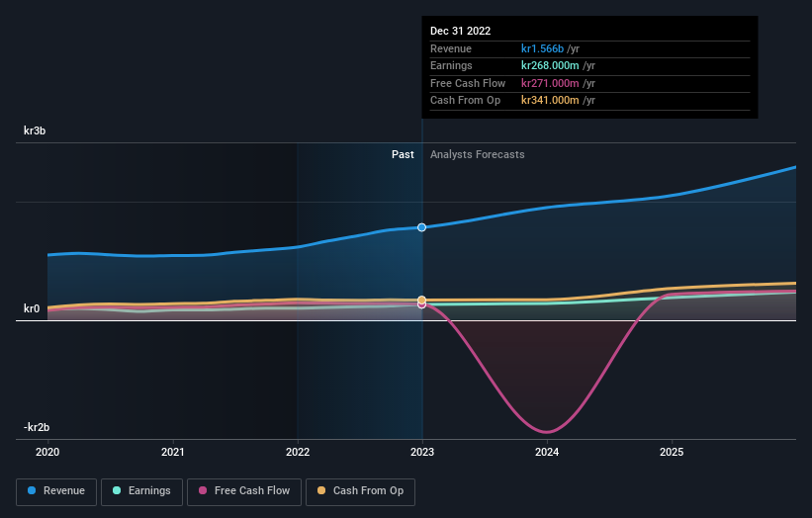
Task: Click the Past region label
Action: pos(403,154)
